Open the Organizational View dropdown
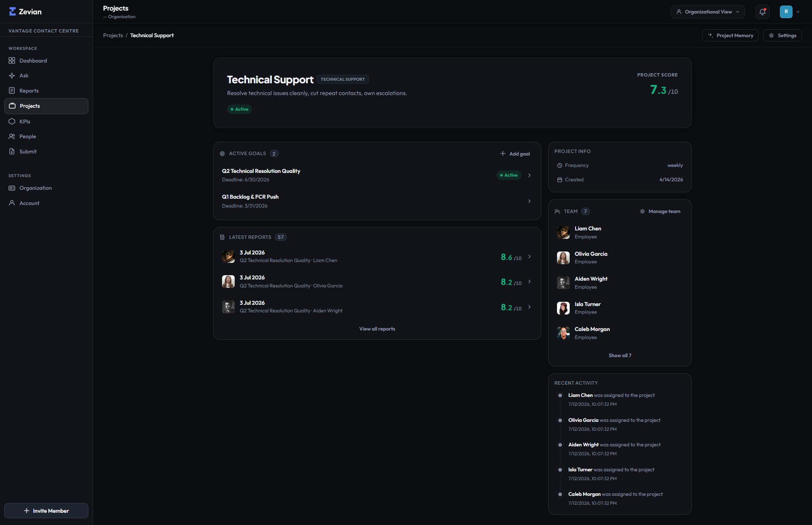Image resolution: width=812 pixels, height=525 pixels. [x=708, y=12]
